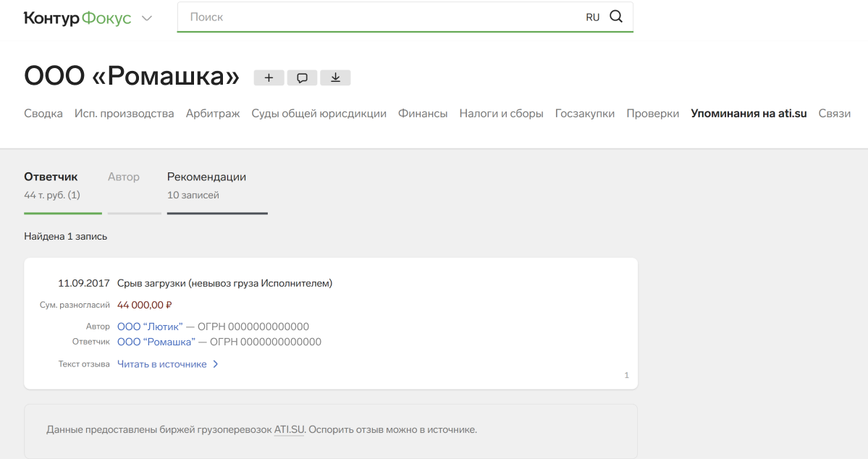The height and width of the screenshot is (459, 868).
Task: Click the Контур Фокус logo
Action: (x=77, y=18)
